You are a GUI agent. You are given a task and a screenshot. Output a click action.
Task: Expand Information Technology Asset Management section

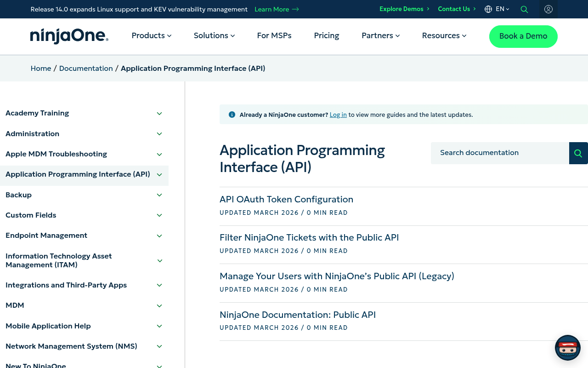pos(160,261)
